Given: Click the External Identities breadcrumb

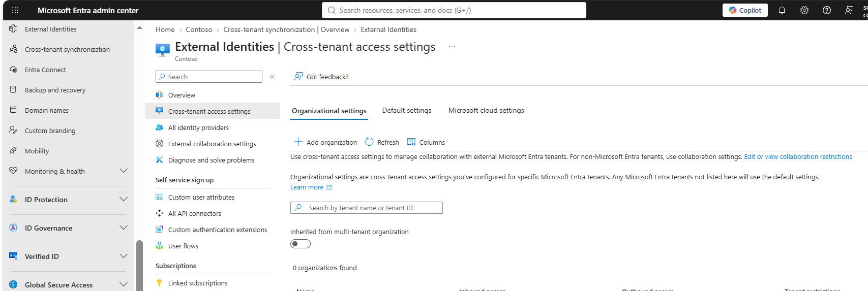Looking at the screenshot, I should [388, 30].
